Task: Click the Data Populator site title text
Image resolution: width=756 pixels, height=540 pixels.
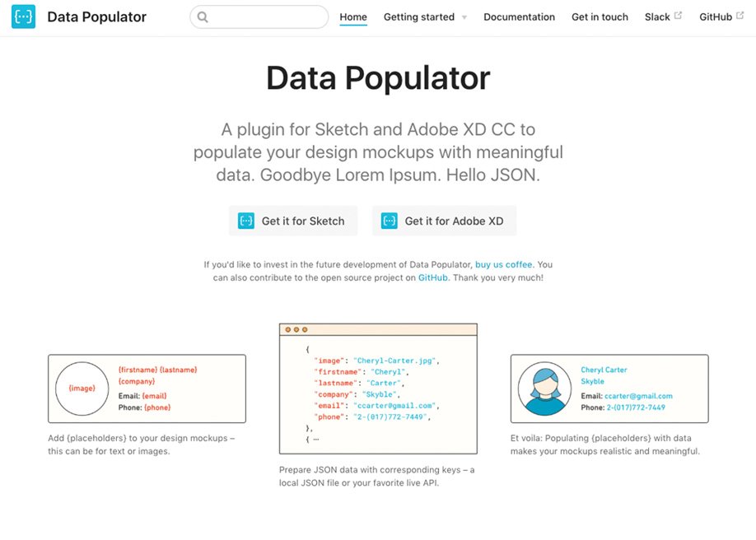Action: (97, 17)
